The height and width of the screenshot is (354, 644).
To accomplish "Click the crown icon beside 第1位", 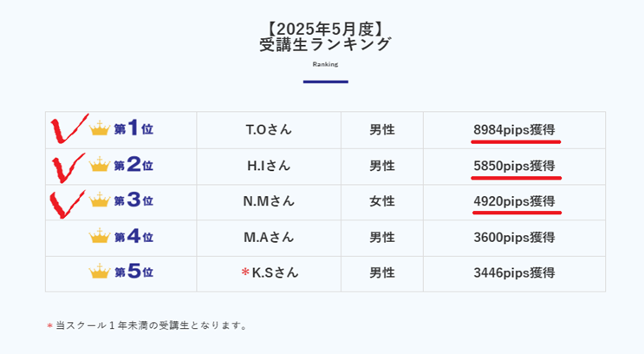I will [100, 128].
